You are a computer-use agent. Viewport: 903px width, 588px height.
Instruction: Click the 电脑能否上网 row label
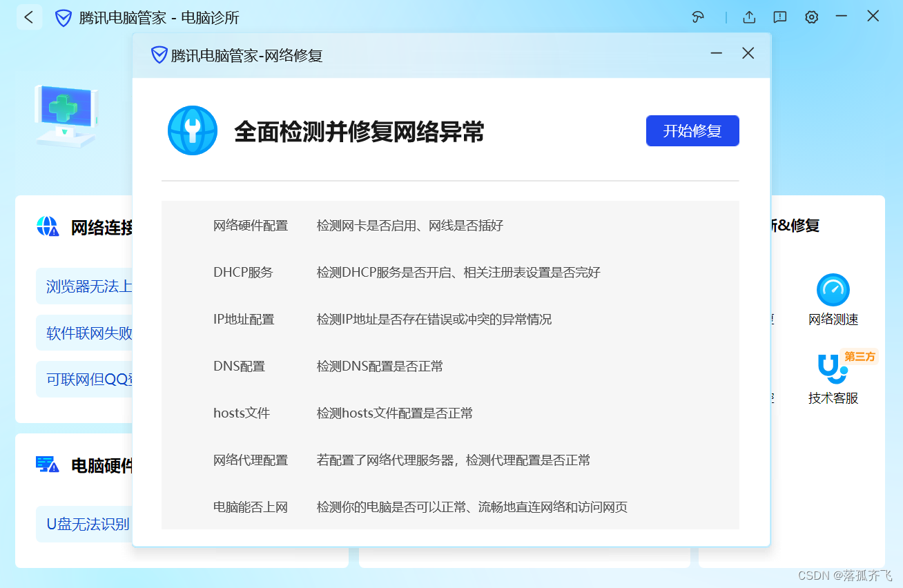coord(251,507)
